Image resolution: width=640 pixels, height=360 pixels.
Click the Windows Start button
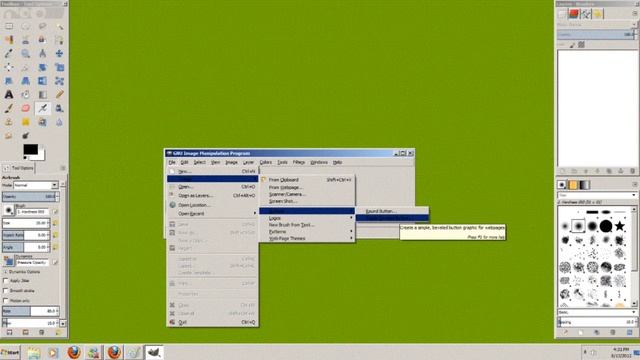coord(10,352)
